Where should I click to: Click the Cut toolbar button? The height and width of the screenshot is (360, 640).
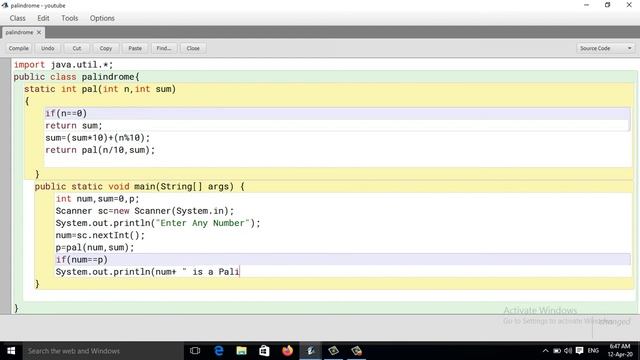pyautogui.click(x=77, y=48)
